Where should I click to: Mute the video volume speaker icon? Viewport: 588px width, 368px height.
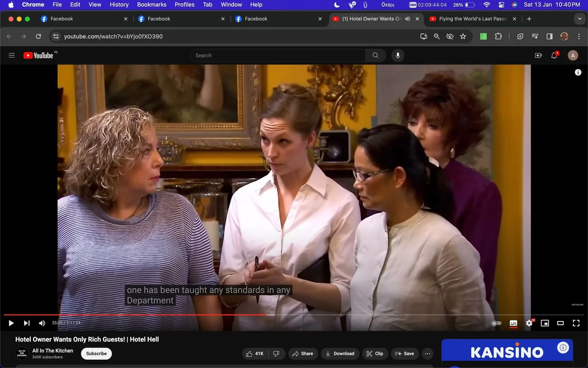42,323
